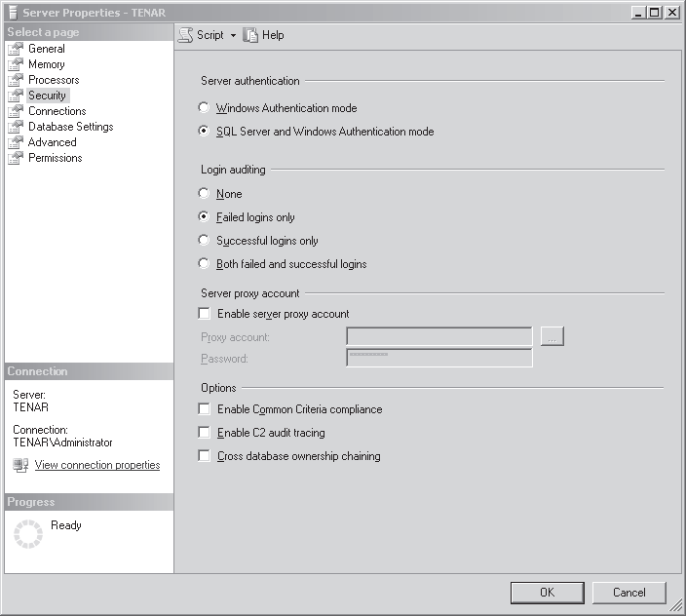The height and width of the screenshot is (616, 686).
Task: Choose Failed logins only auditing
Action: 204,216
